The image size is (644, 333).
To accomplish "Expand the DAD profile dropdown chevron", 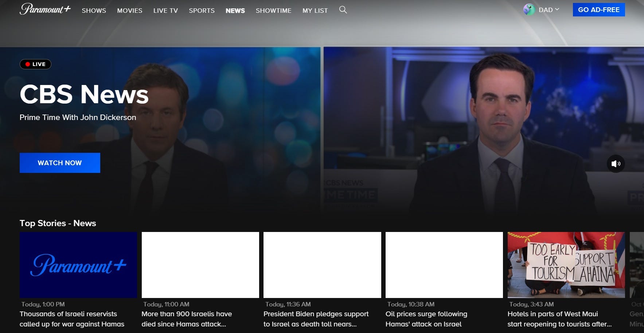I will coord(557,9).
